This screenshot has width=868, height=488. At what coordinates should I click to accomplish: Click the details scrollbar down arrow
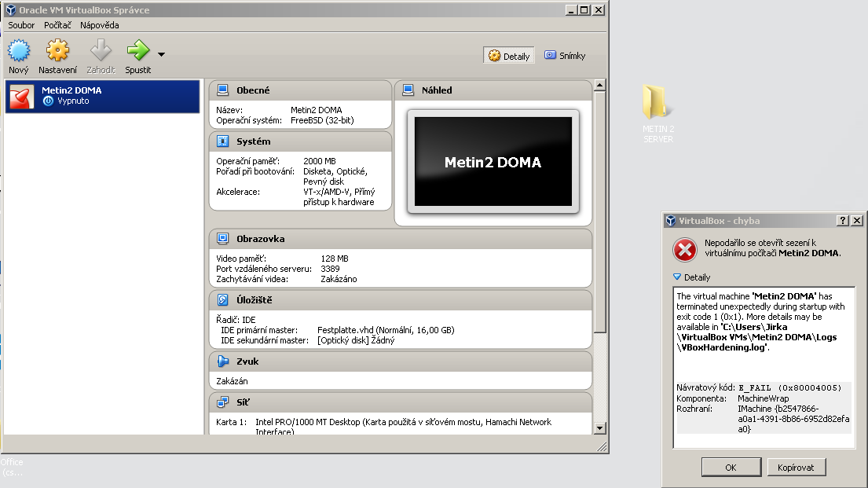point(599,428)
